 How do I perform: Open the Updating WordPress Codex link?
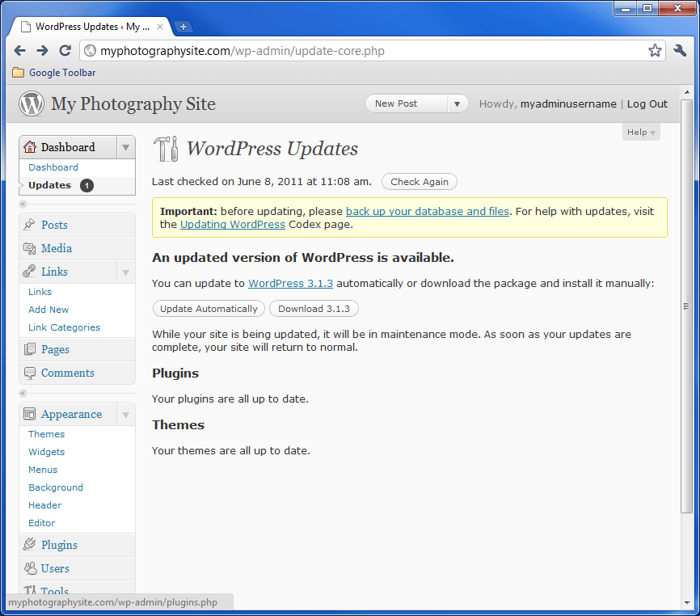coord(233,225)
